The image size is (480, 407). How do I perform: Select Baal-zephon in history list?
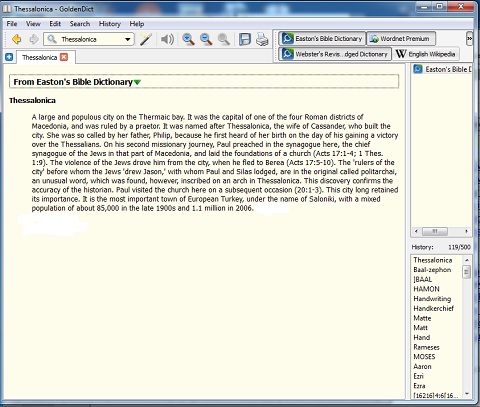pyautogui.click(x=432, y=270)
